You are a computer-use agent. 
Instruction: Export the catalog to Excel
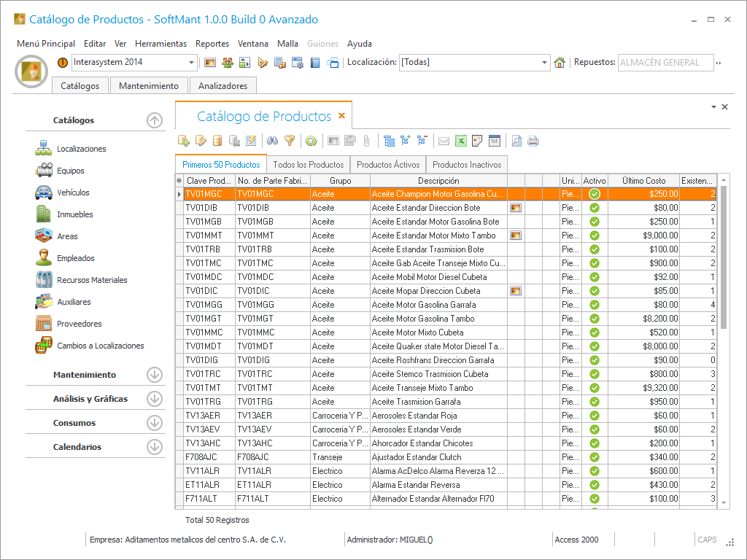[461, 141]
